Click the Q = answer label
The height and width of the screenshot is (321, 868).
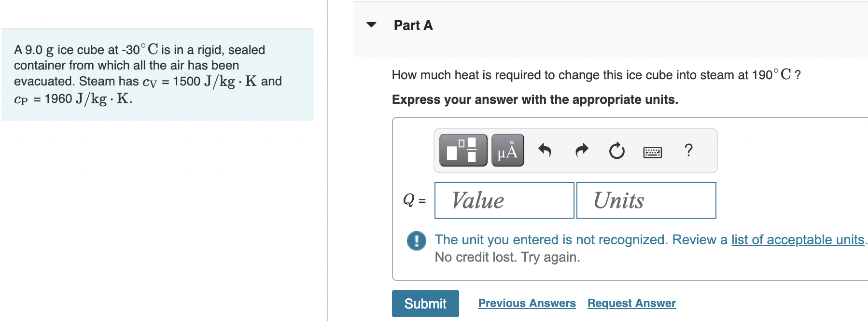coord(413,199)
